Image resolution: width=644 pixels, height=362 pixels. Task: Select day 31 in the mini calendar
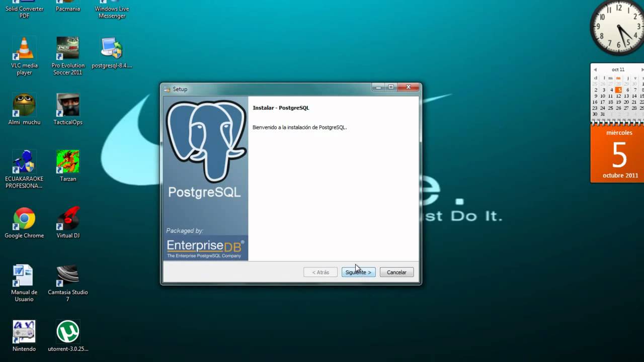click(x=603, y=114)
